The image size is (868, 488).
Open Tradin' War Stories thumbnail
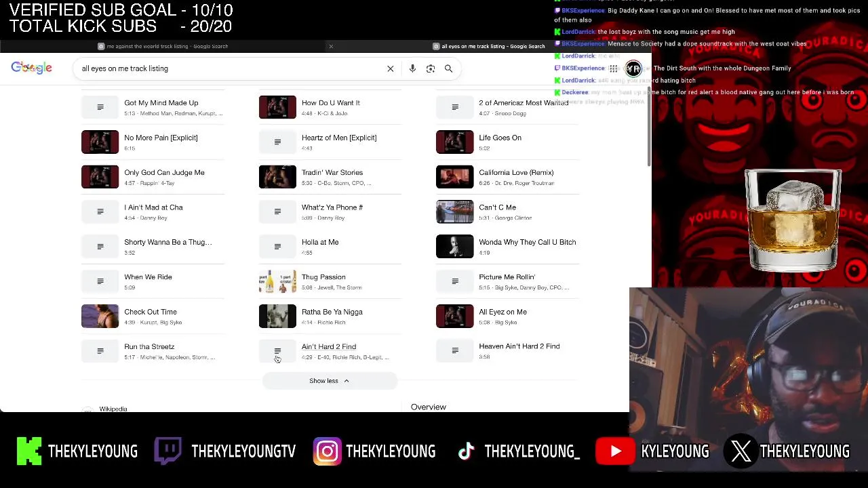point(277,177)
